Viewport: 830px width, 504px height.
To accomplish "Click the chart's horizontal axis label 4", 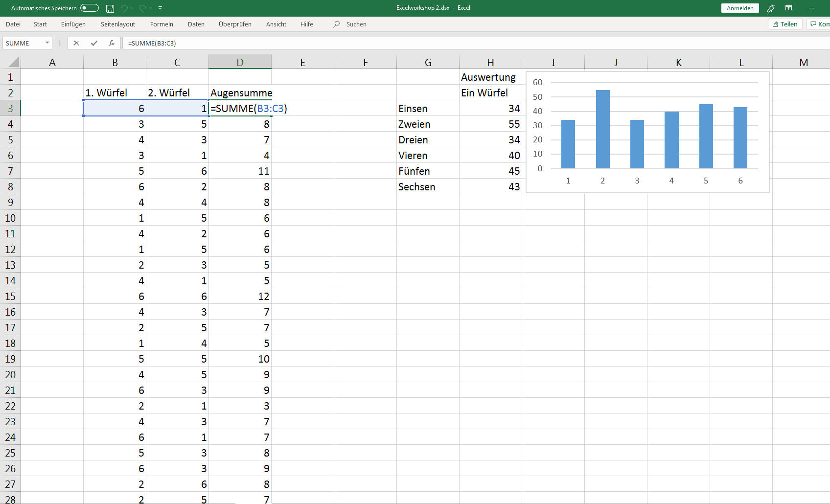I will [671, 181].
